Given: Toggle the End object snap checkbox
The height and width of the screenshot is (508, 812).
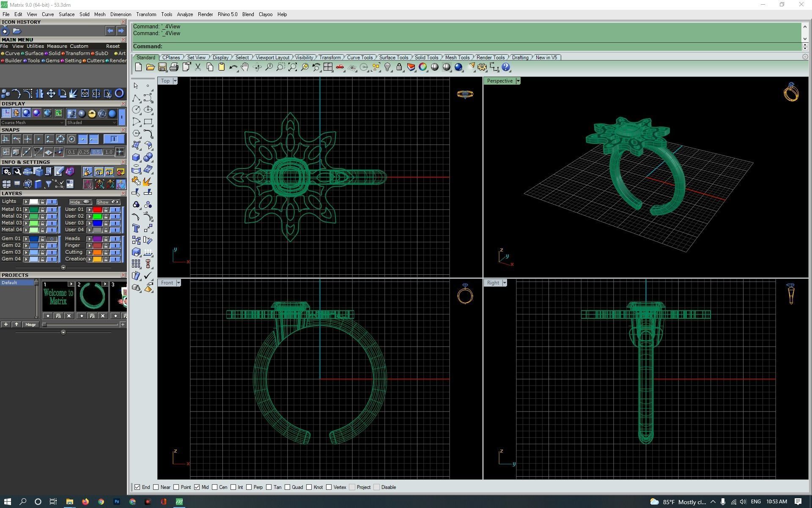Looking at the screenshot, I should point(137,487).
